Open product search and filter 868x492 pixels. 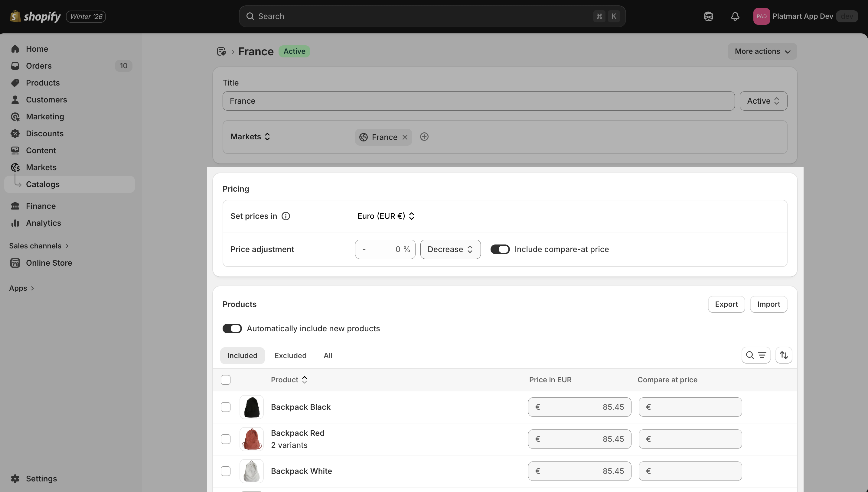tap(756, 355)
